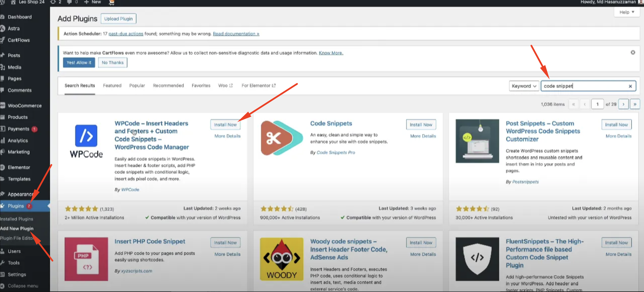The width and height of the screenshot is (644, 292).
Task: Open the Installed Plugins submenu item
Action: [17, 219]
